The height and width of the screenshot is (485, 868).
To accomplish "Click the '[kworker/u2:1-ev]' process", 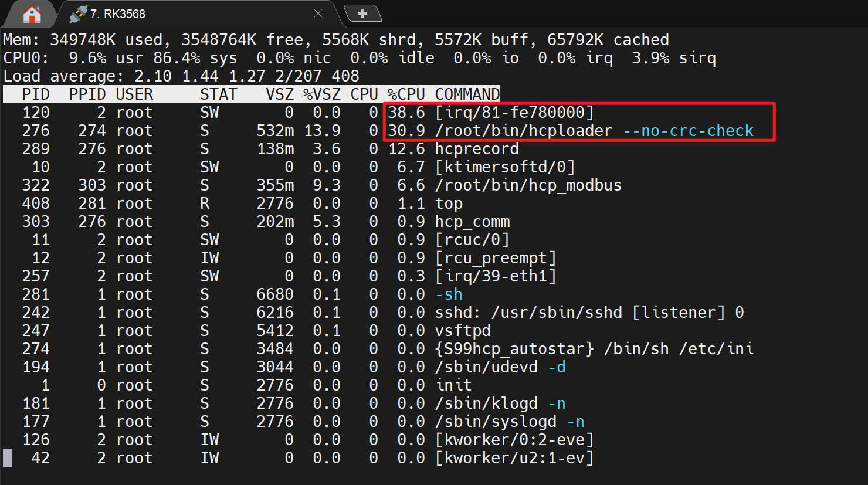I will [x=514, y=458].
